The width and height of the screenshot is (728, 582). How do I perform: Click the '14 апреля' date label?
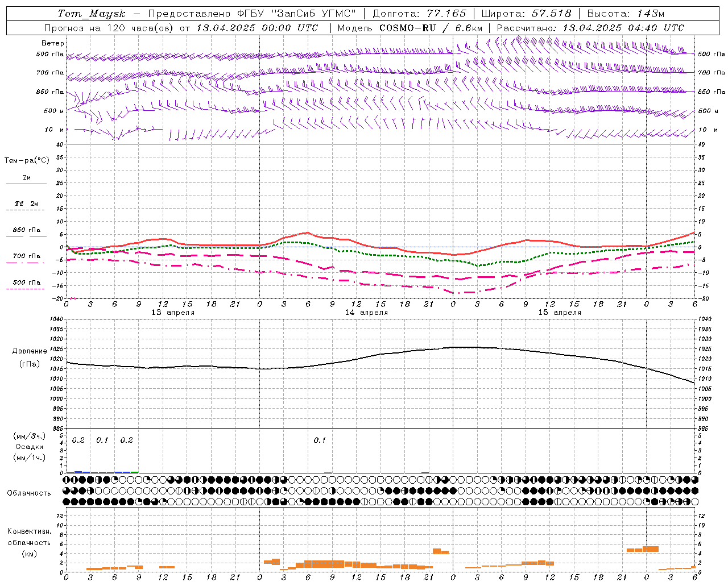point(366,313)
